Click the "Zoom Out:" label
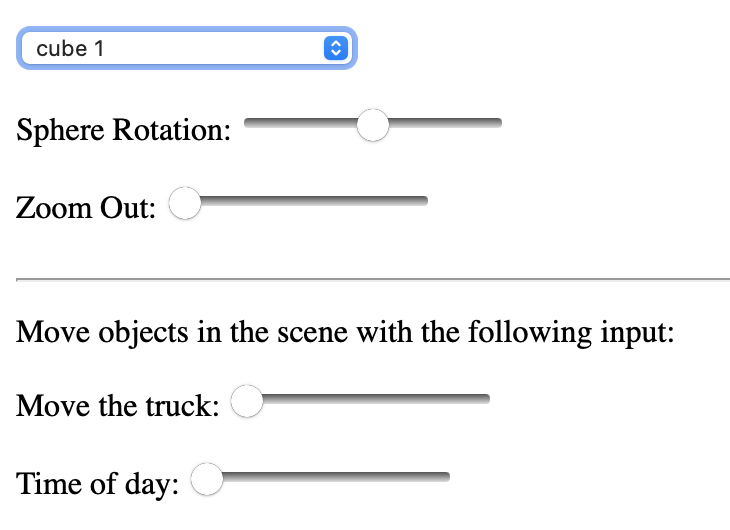 click(86, 210)
